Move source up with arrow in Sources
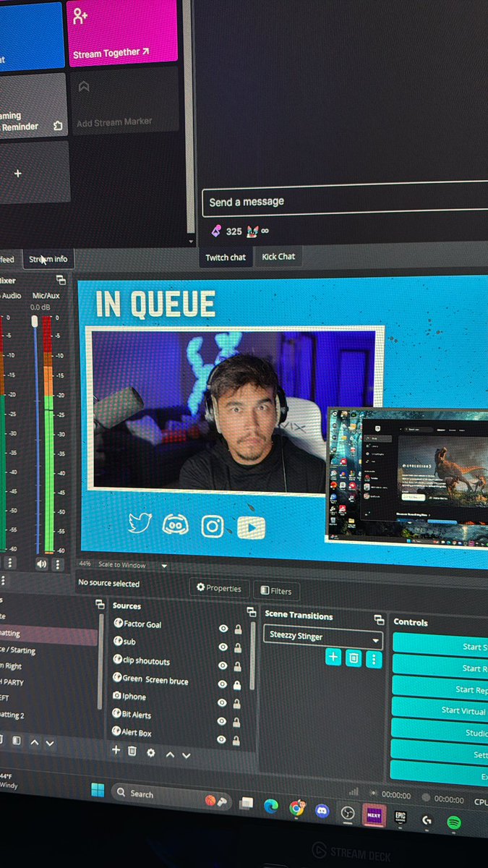 click(x=170, y=754)
